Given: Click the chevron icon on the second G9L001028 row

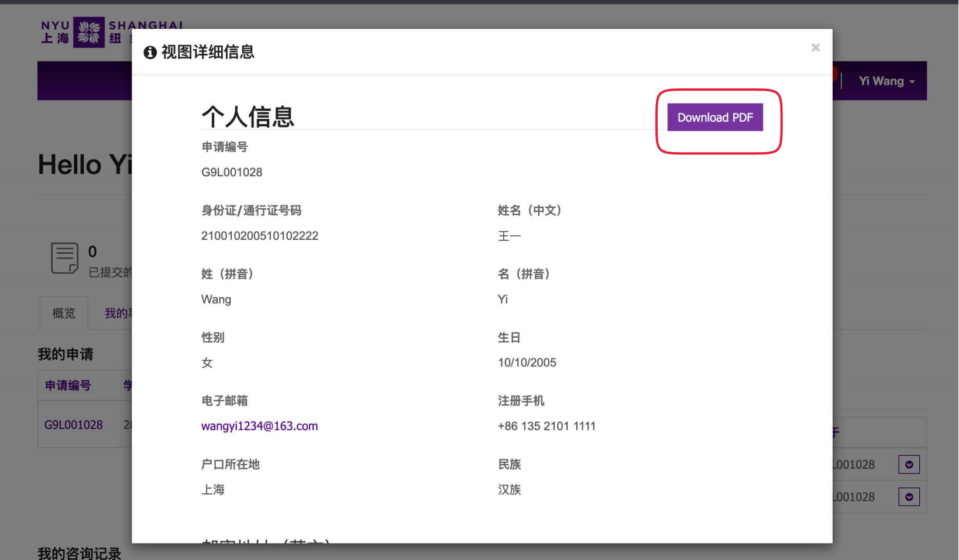Looking at the screenshot, I should (x=909, y=496).
